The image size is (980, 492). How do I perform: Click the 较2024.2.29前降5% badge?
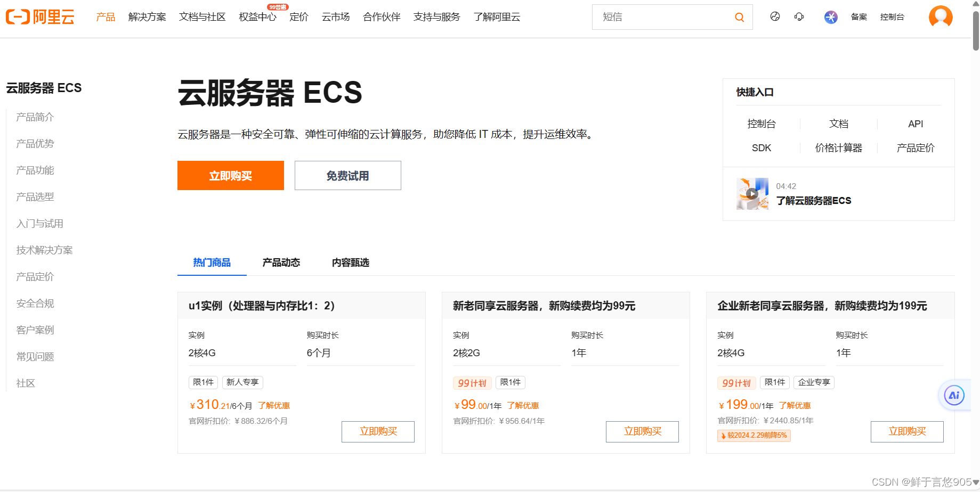(x=754, y=436)
